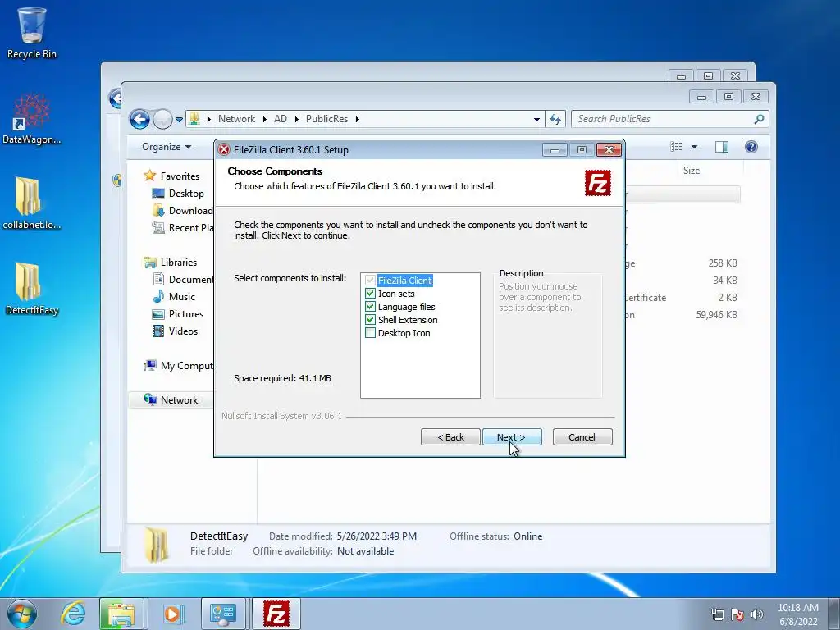Image resolution: width=840 pixels, height=630 pixels.
Task: Cancel the FileZilla Client setup
Action: click(582, 437)
